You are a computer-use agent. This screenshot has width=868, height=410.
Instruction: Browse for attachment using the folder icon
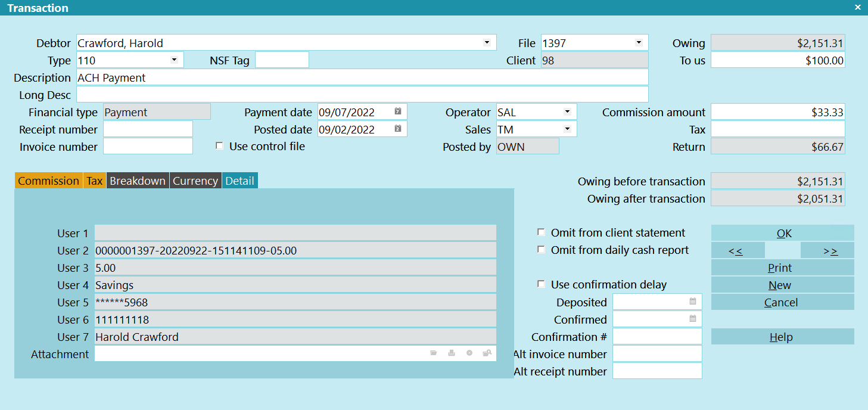click(x=434, y=353)
